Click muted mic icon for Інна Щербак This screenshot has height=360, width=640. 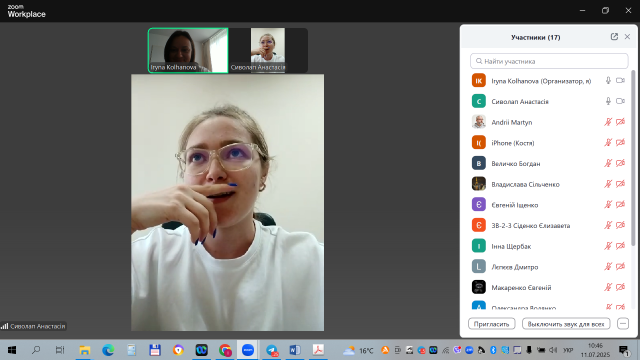[x=608, y=246]
